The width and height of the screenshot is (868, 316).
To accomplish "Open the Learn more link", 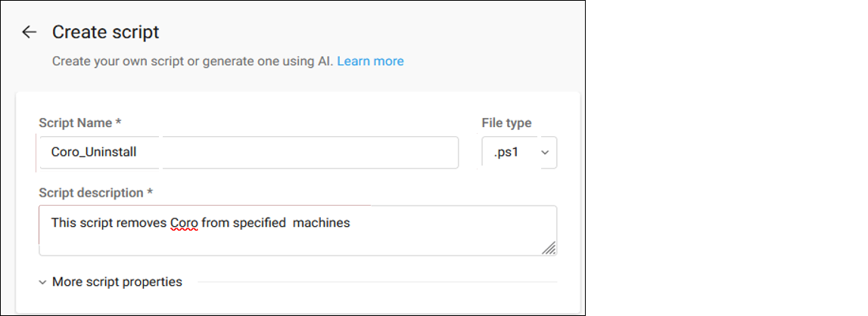I will tap(370, 61).
